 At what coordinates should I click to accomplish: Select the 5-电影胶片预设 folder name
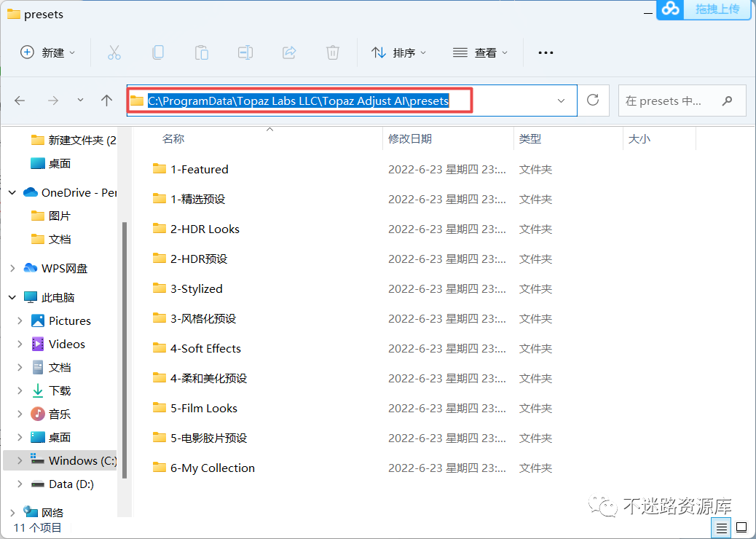[x=208, y=438]
